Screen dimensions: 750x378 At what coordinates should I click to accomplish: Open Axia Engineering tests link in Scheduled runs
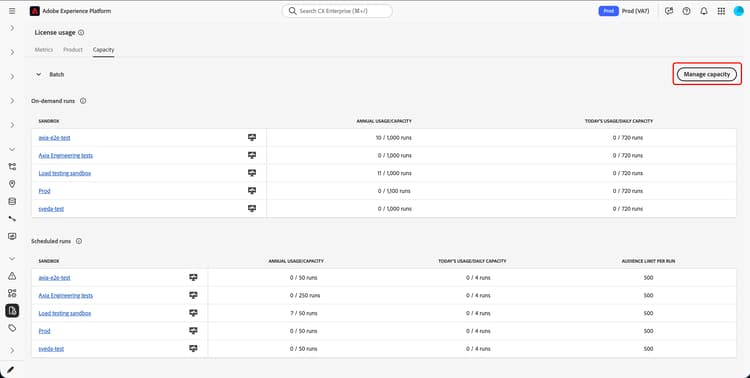(x=66, y=295)
